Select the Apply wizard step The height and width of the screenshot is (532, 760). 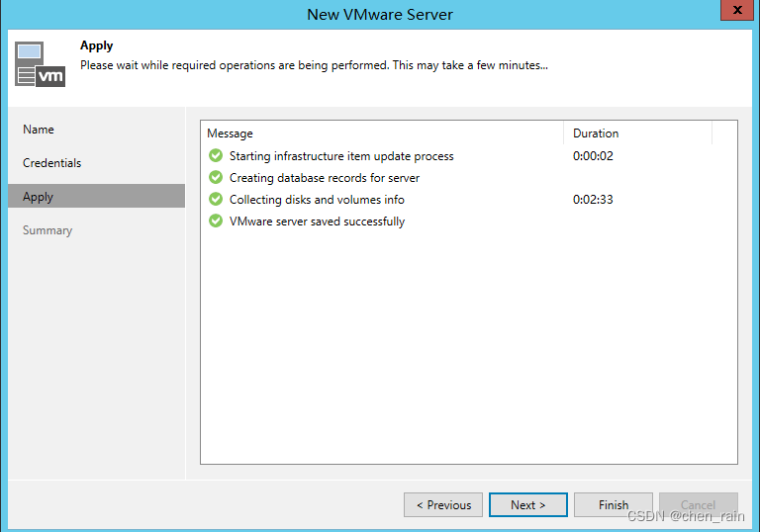point(96,196)
